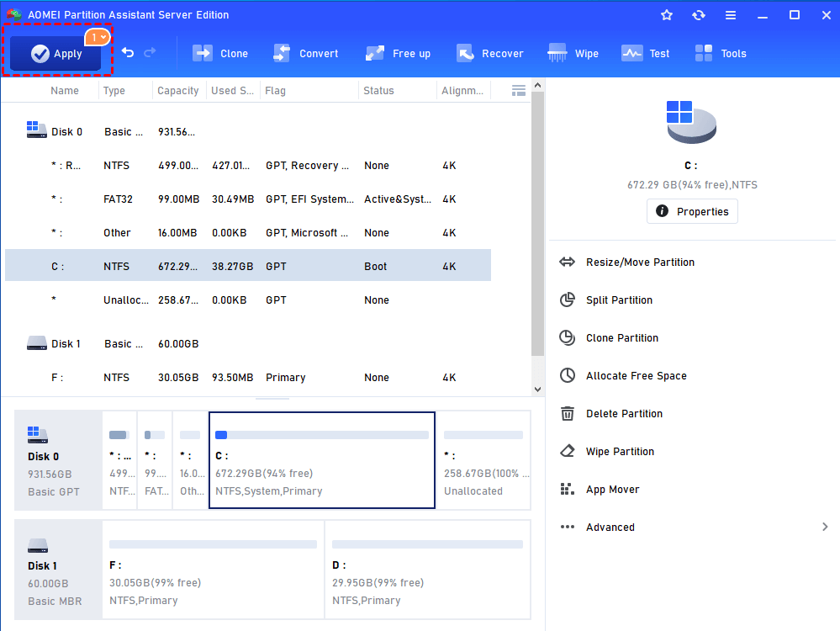Select Disk 1 block in disk map
This screenshot has height=631, width=840.
coord(58,570)
